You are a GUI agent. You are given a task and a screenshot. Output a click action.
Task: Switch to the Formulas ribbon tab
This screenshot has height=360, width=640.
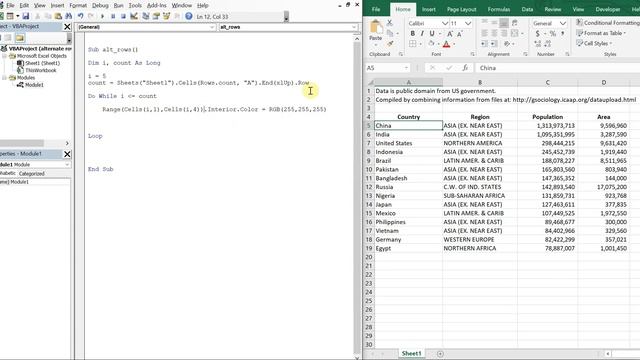pyautogui.click(x=499, y=9)
